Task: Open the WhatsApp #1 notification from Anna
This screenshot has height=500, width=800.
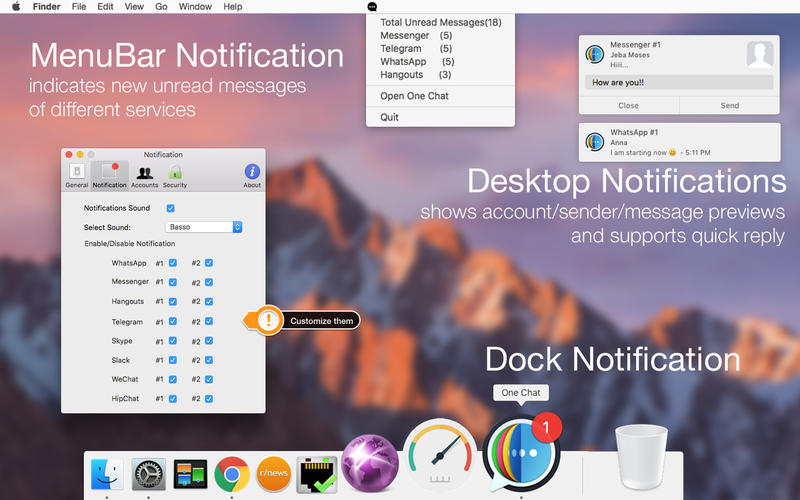Action: tap(679, 142)
